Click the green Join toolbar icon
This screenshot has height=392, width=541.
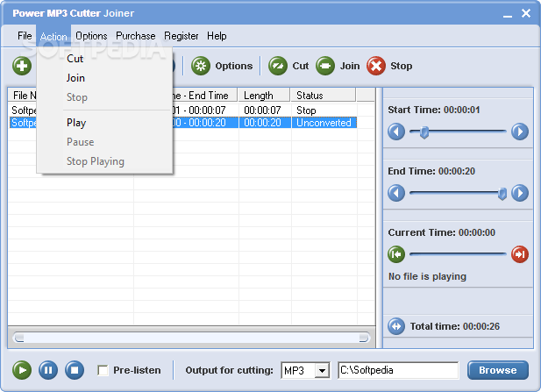(x=325, y=66)
